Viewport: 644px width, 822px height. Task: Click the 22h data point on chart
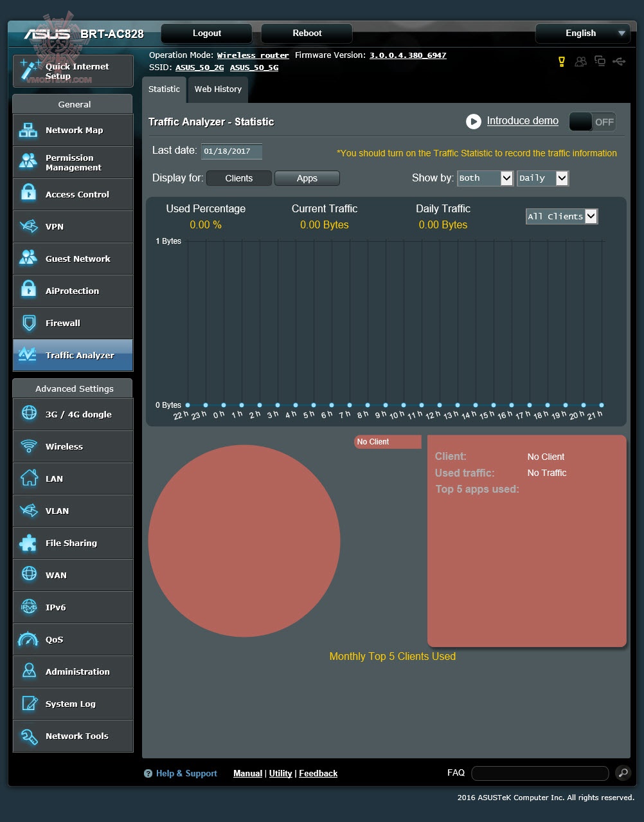[188, 405]
